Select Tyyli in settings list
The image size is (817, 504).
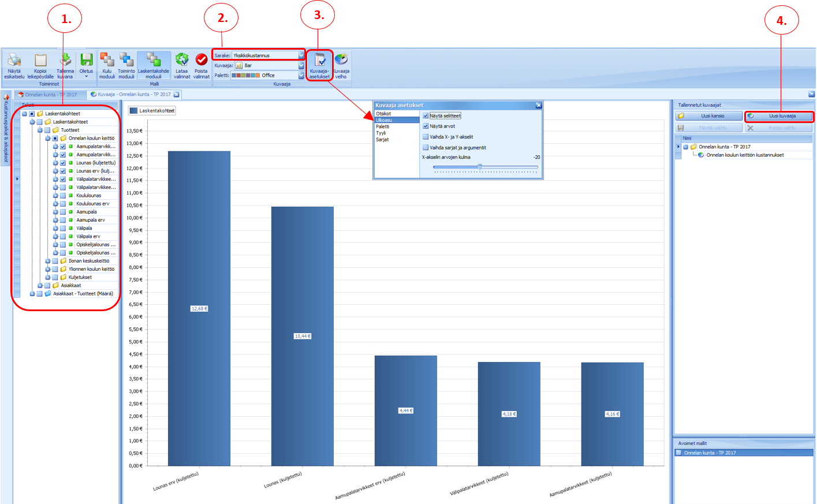[397, 133]
